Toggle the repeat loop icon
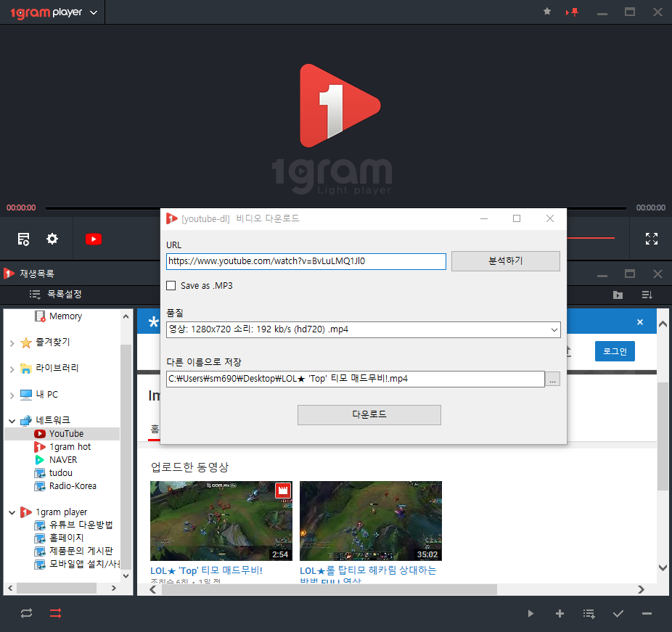This screenshot has height=632, width=672. click(x=26, y=613)
